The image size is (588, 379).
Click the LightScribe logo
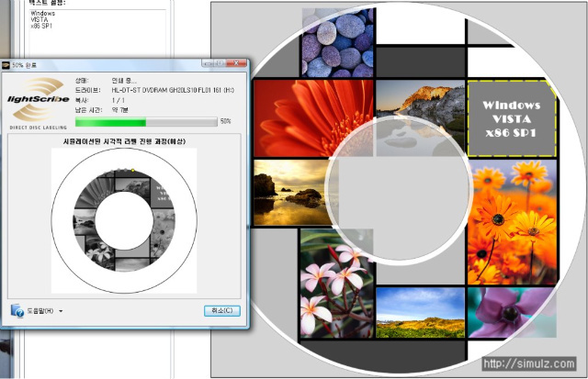click(x=38, y=103)
